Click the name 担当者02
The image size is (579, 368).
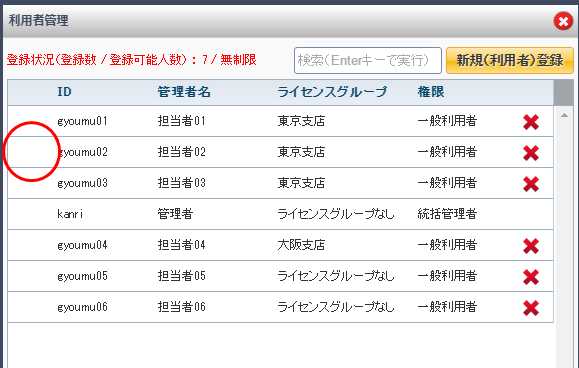(x=182, y=152)
